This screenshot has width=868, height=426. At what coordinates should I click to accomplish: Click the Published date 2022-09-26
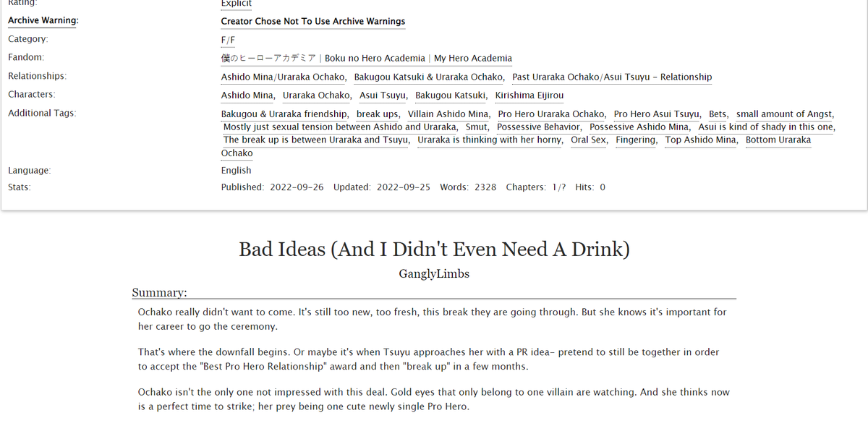[x=297, y=187]
